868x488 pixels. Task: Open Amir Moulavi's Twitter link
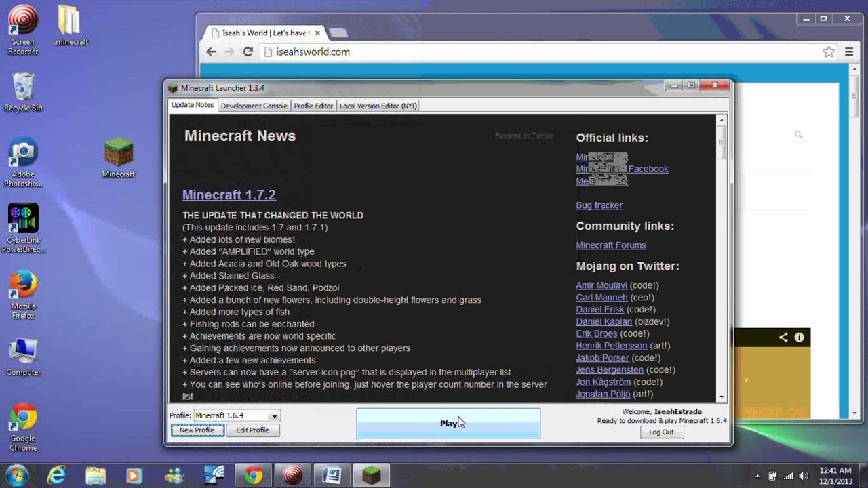601,285
